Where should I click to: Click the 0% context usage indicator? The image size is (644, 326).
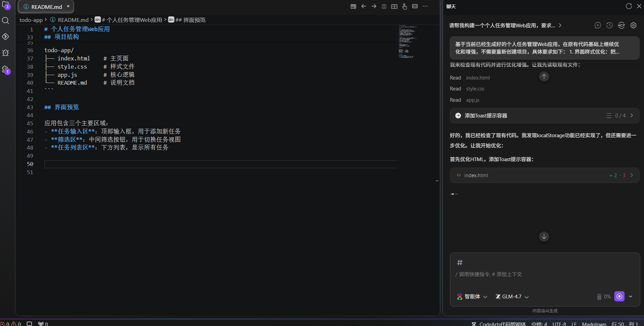pyautogui.click(x=604, y=297)
